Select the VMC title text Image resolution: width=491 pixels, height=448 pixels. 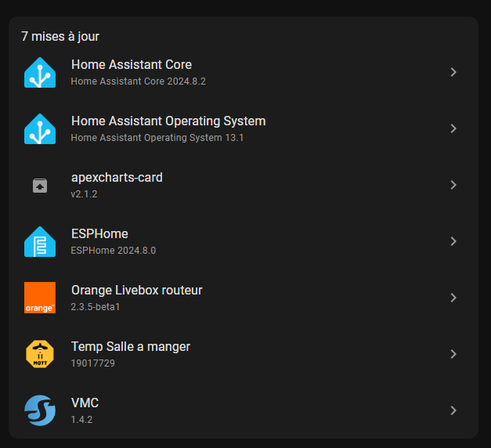85,403
